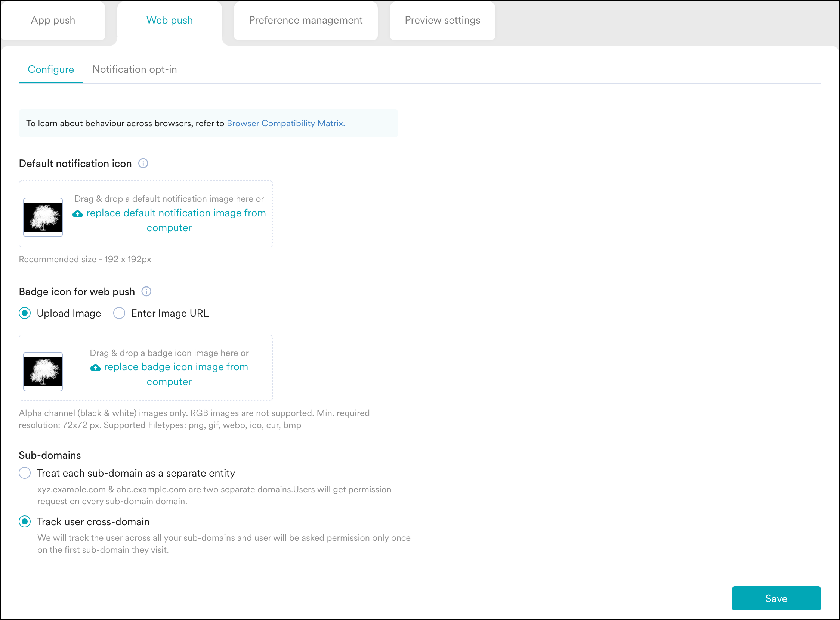Click cloud upload icon for default notification image
This screenshot has width=840, height=620.
click(x=78, y=214)
